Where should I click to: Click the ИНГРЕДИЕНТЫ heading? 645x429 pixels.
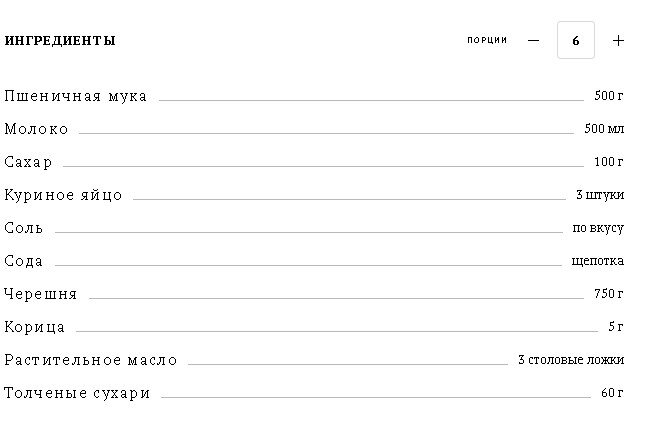coord(60,41)
